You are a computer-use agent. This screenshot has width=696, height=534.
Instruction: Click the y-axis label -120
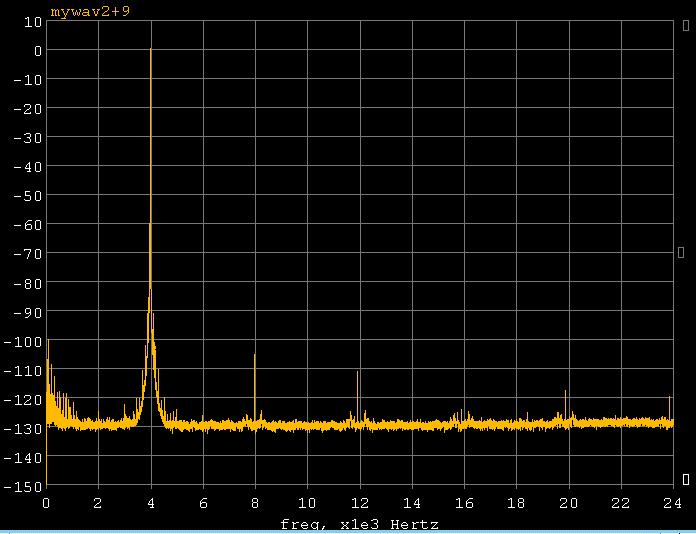(23, 400)
